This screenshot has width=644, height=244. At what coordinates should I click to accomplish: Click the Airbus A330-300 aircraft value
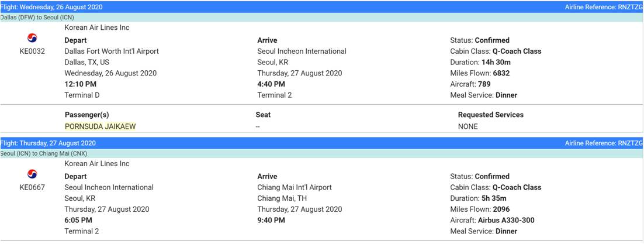507,221
